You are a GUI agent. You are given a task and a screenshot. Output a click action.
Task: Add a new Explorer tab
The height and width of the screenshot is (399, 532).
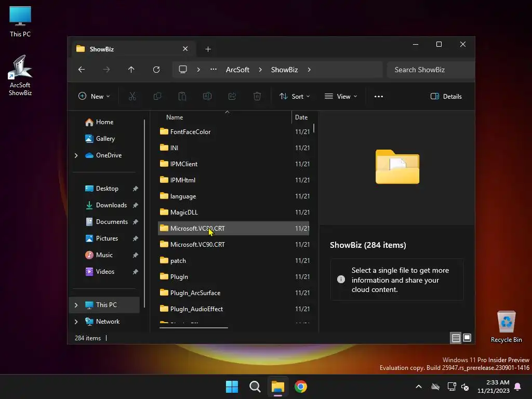[208, 49]
